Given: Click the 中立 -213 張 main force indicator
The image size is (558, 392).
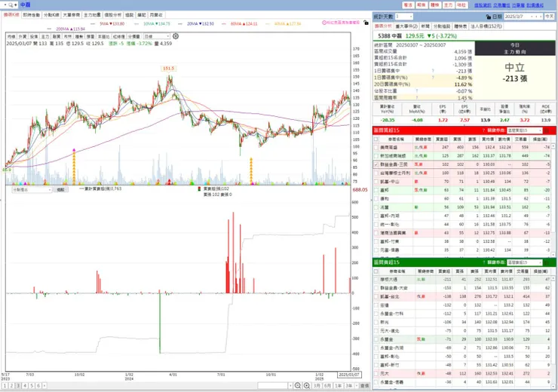Looking at the screenshot, I should click(x=514, y=73).
